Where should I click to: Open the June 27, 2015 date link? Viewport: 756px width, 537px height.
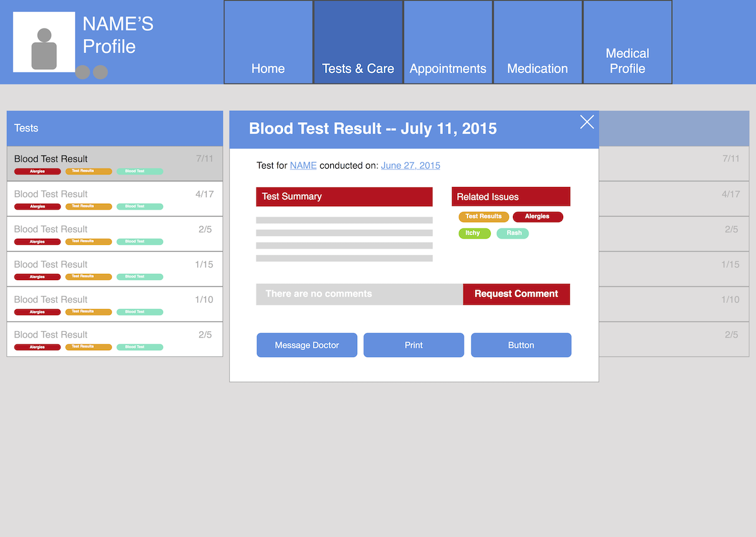pyautogui.click(x=410, y=166)
